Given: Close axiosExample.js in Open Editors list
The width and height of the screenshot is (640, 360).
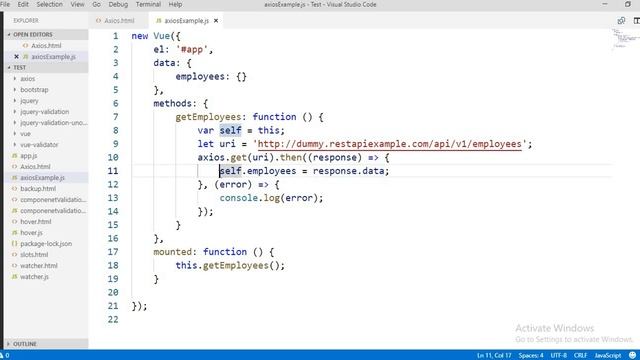Looking at the screenshot, I should (16, 57).
